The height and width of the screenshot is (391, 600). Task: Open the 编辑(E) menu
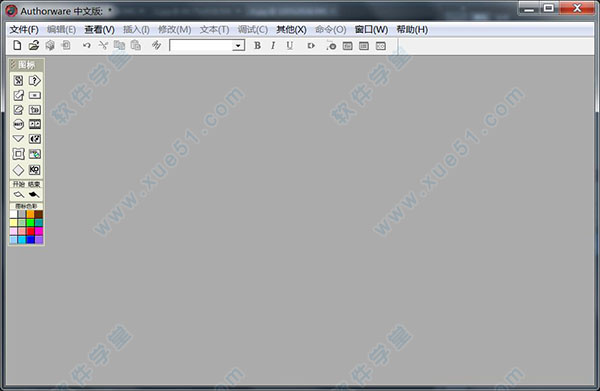pyautogui.click(x=61, y=29)
